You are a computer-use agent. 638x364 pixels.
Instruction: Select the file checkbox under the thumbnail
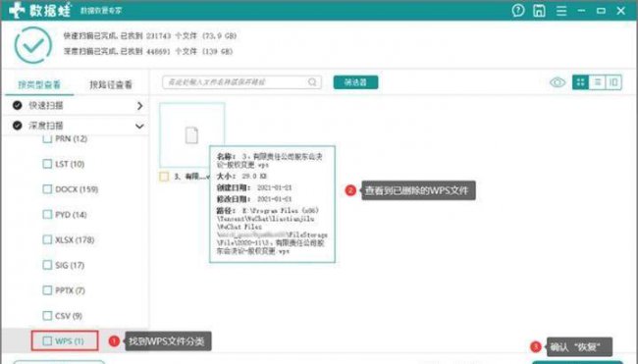pyautogui.click(x=164, y=177)
